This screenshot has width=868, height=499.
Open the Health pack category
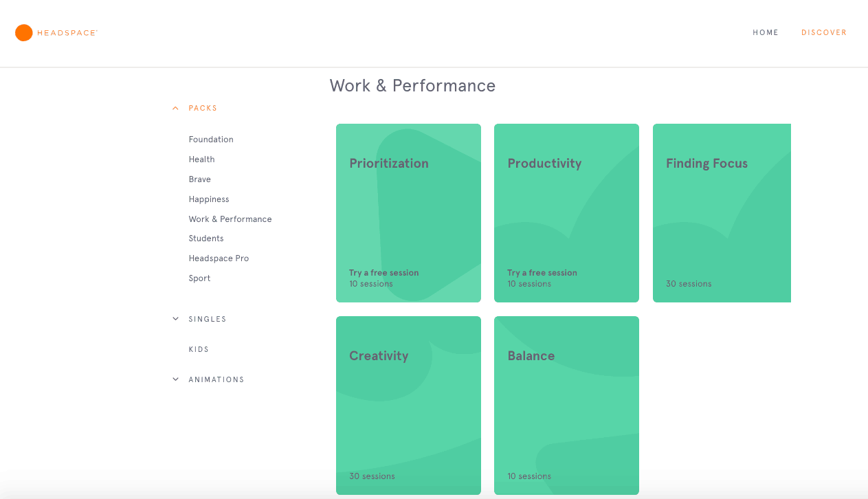pos(202,159)
